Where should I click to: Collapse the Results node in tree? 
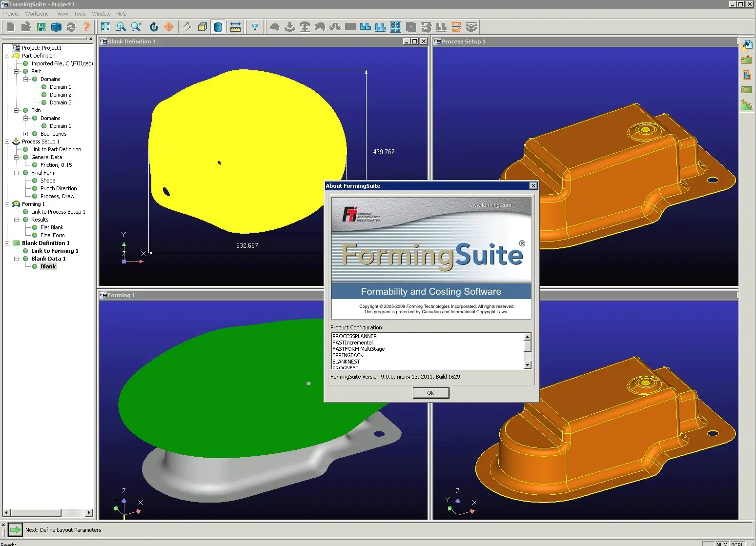pyautogui.click(x=16, y=220)
